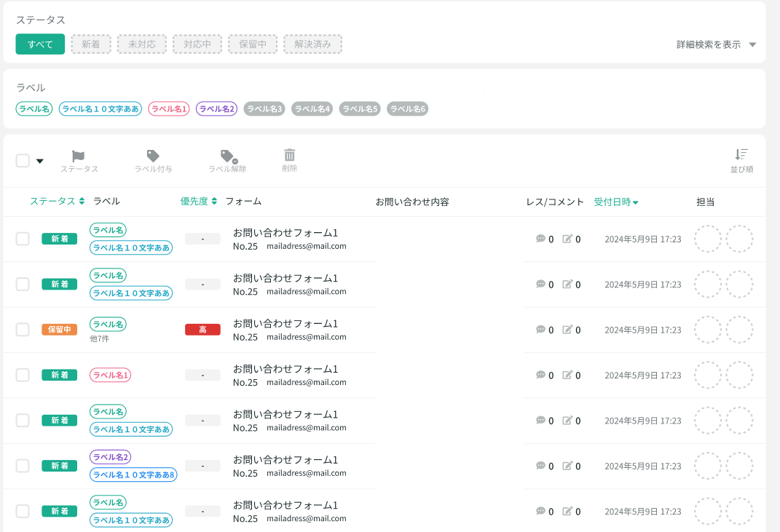Click the orange 保留中 status badge

(x=59, y=330)
